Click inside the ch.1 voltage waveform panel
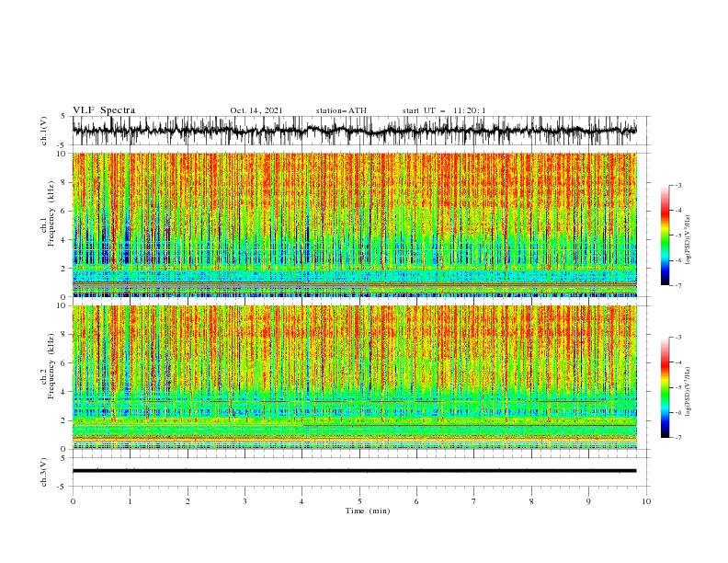Image resolution: width=728 pixels, height=563 pixels. [x=360, y=131]
